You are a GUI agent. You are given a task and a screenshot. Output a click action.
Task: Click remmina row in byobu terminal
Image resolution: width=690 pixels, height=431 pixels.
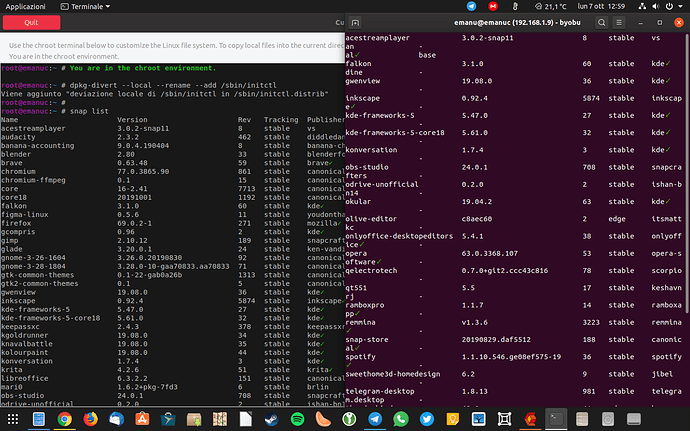tap(516, 322)
